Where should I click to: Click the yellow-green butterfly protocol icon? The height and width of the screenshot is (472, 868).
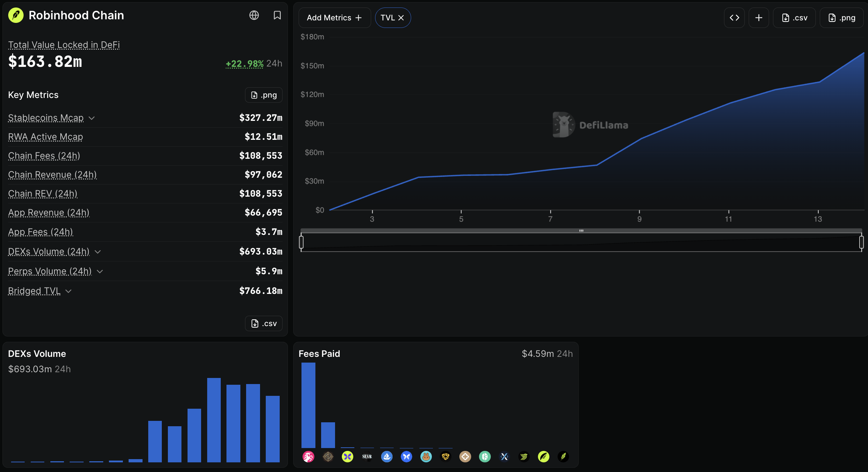348,457
